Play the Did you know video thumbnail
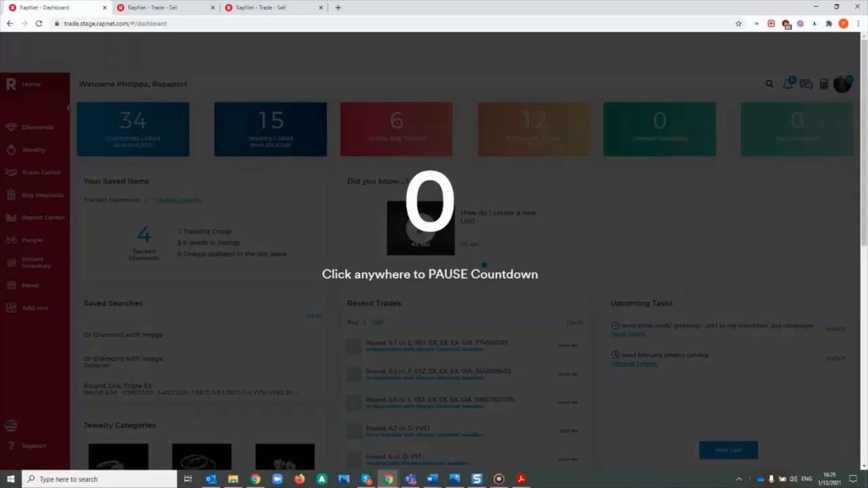The height and width of the screenshot is (488, 868). pyautogui.click(x=420, y=228)
